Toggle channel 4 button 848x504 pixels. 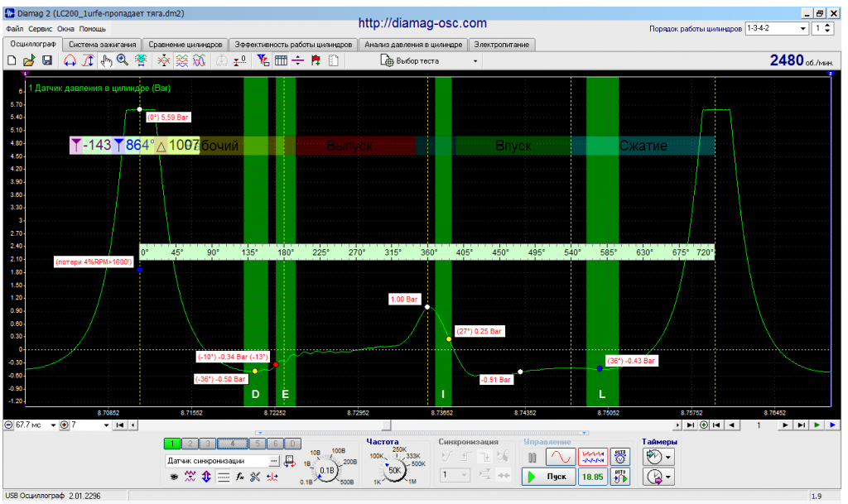click(x=233, y=444)
